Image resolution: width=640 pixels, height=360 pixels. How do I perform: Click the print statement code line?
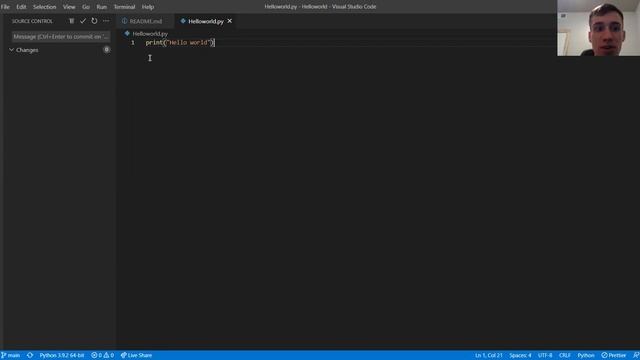[180, 42]
